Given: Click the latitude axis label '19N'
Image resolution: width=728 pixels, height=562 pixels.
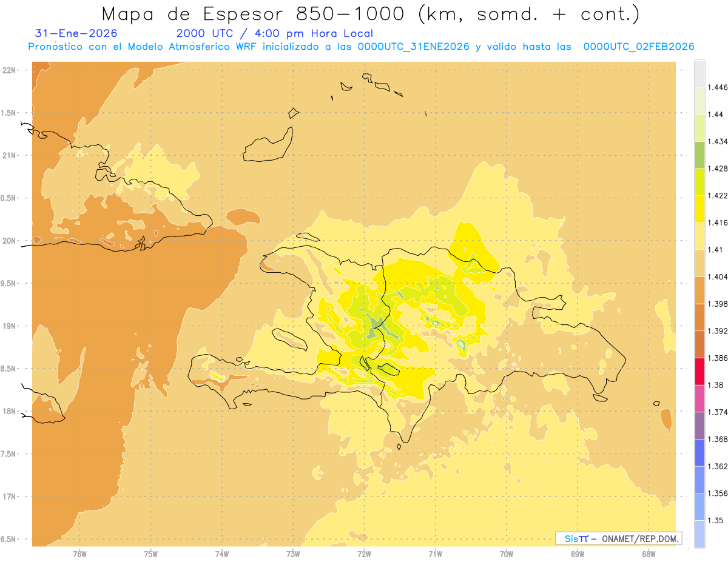Looking at the screenshot, I should (10, 326).
